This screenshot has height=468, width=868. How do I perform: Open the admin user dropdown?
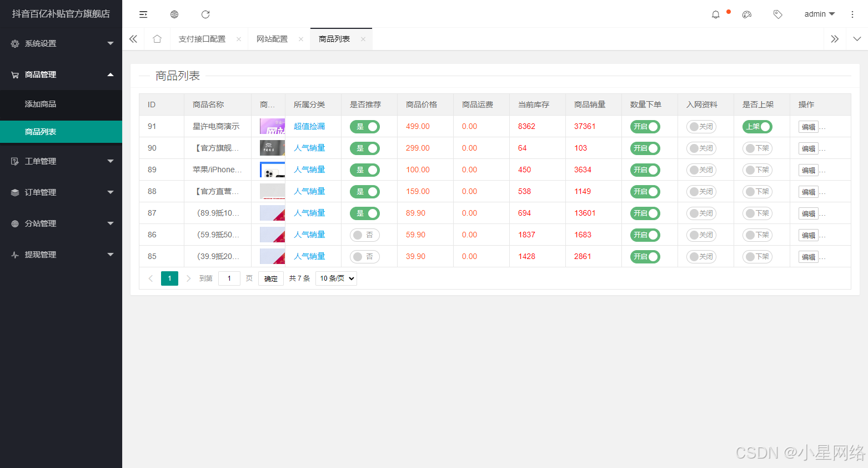point(819,14)
